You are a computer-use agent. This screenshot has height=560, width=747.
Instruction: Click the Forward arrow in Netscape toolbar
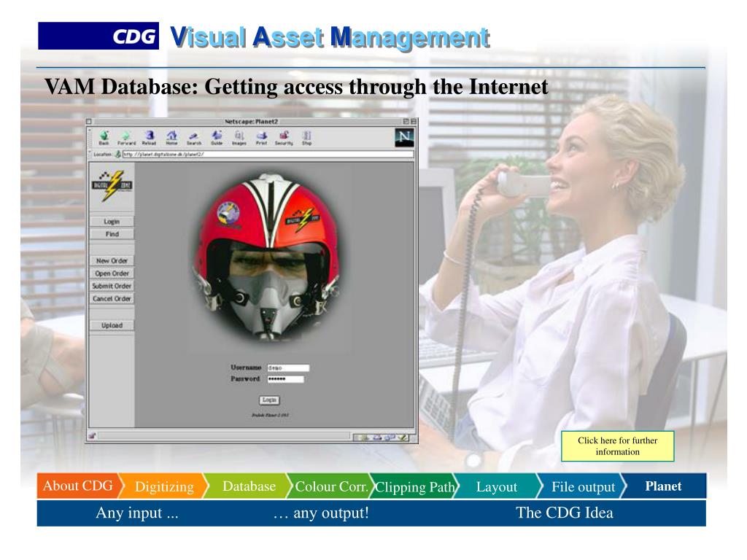[x=126, y=138]
